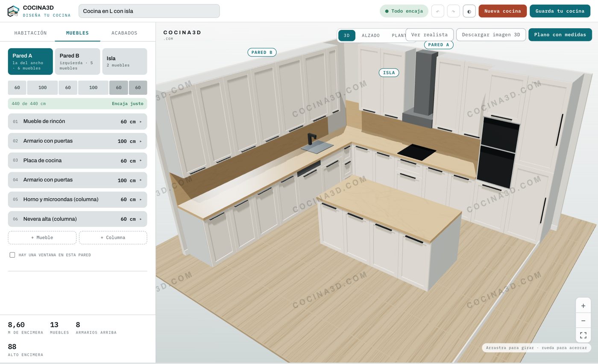Add a column with + Columna

113,238
